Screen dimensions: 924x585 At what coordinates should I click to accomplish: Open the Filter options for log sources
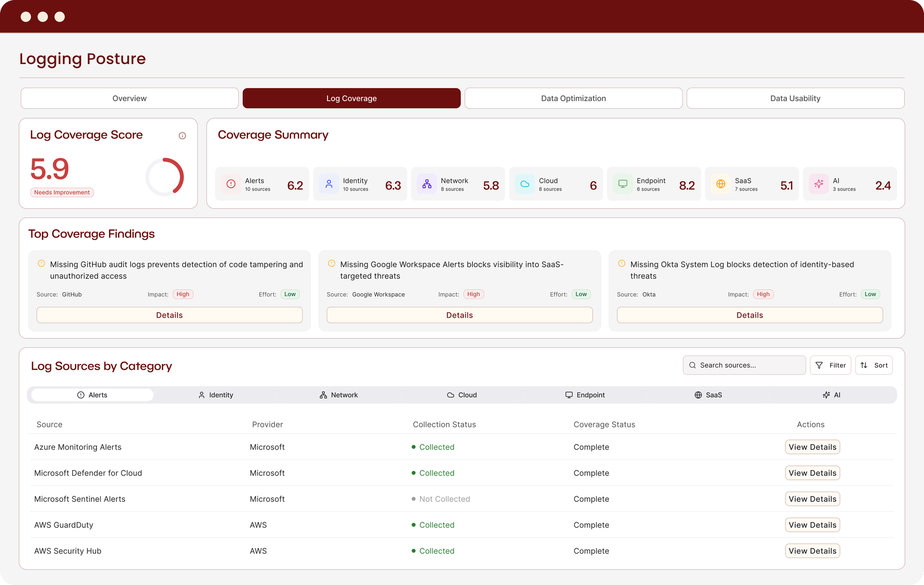[830, 365]
